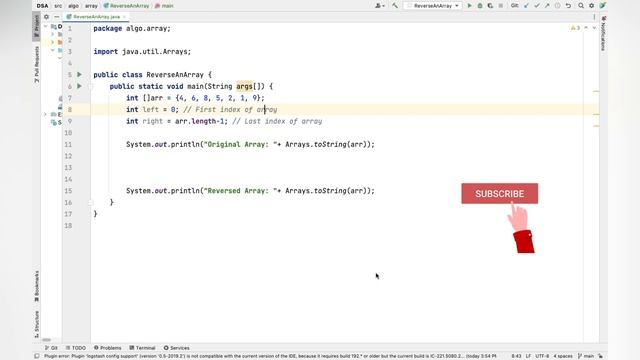
Task: Toggle the Bookmarks sidebar tab
Action: (x=36, y=287)
